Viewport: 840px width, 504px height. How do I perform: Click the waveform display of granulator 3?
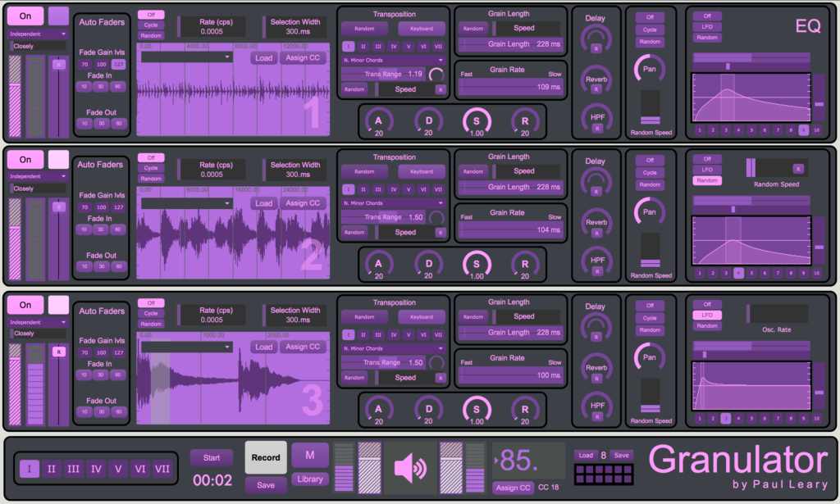[233, 379]
